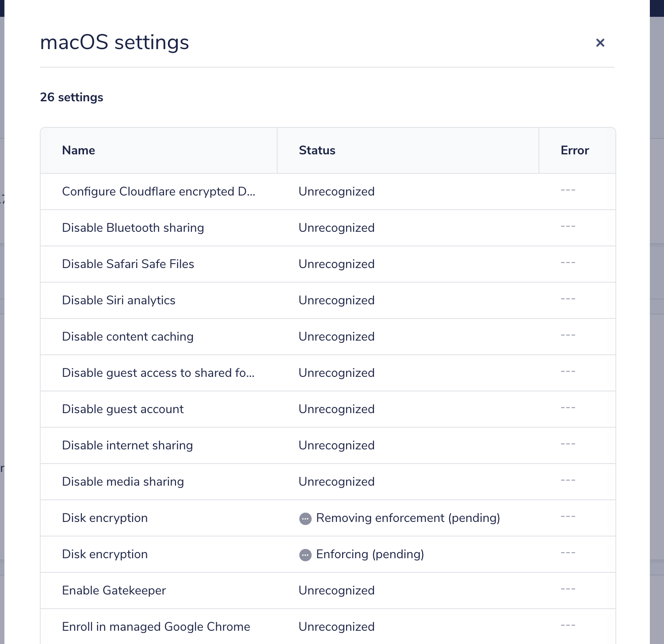
Task: Select the Unrecognized status for Disable Siri analytics
Action: [336, 300]
